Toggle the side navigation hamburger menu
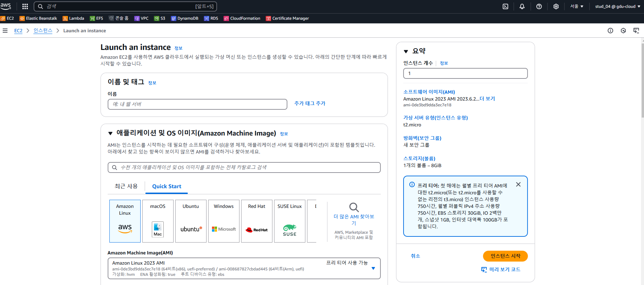Viewport: 644px width, 285px height. [x=5, y=31]
